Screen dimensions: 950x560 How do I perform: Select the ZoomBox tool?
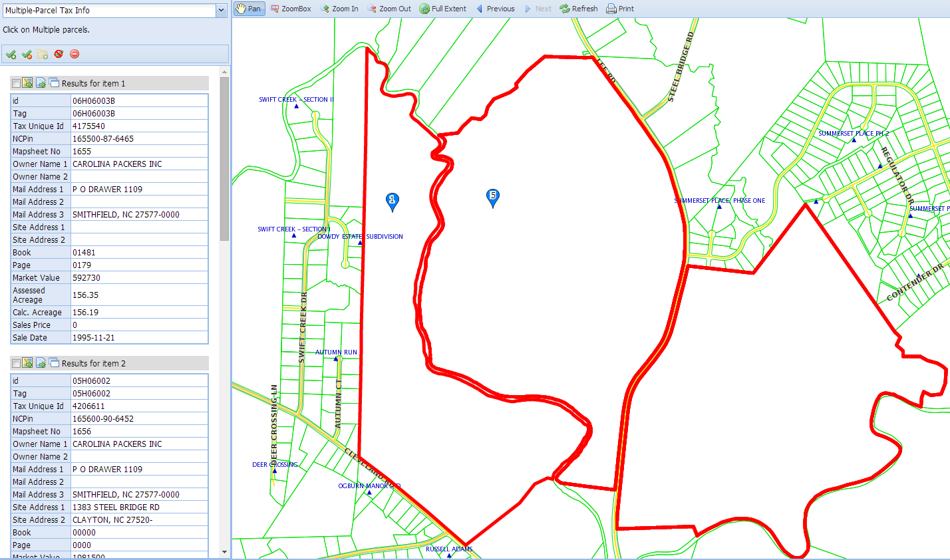pyautogui.click(x=291, y=9)
